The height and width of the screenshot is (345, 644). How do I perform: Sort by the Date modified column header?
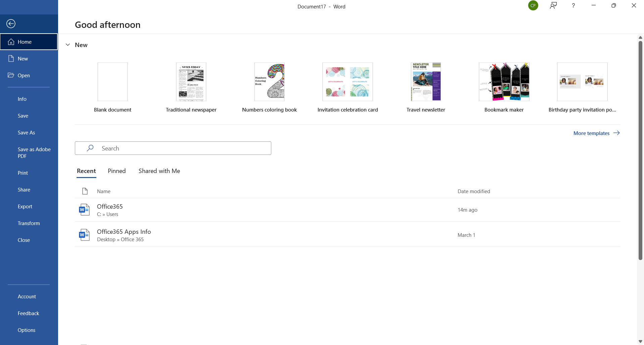474,191
